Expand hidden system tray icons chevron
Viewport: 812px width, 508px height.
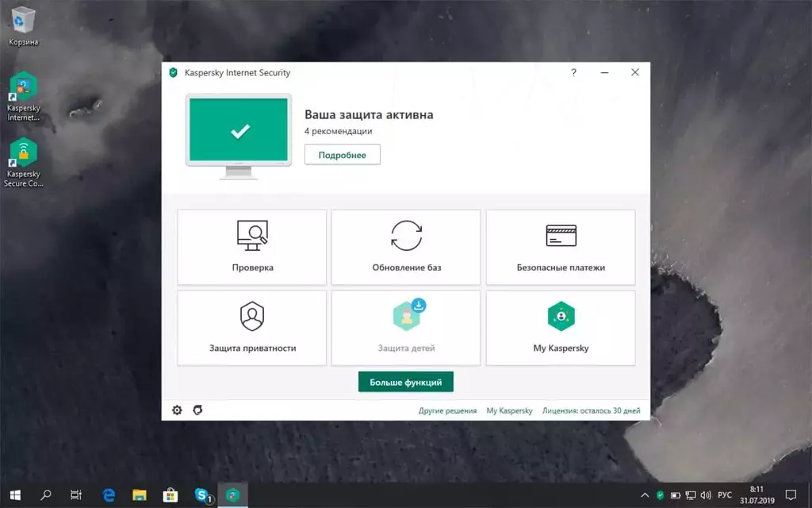645,495
